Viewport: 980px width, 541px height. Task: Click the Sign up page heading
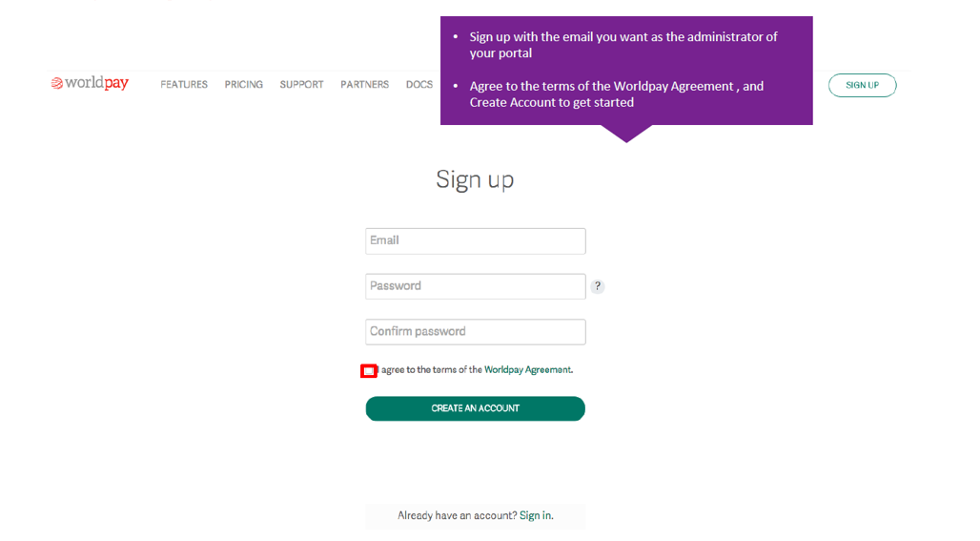click(475, 179)
